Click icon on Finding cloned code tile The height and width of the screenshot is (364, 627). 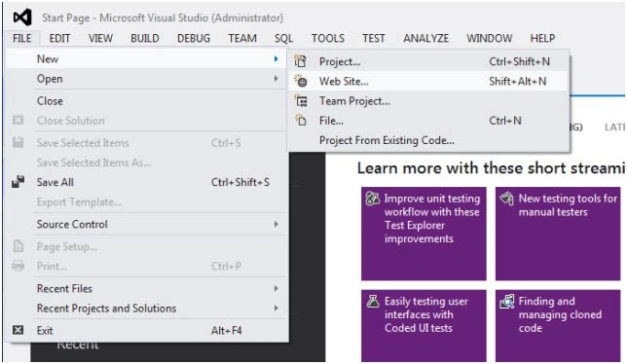507,302
